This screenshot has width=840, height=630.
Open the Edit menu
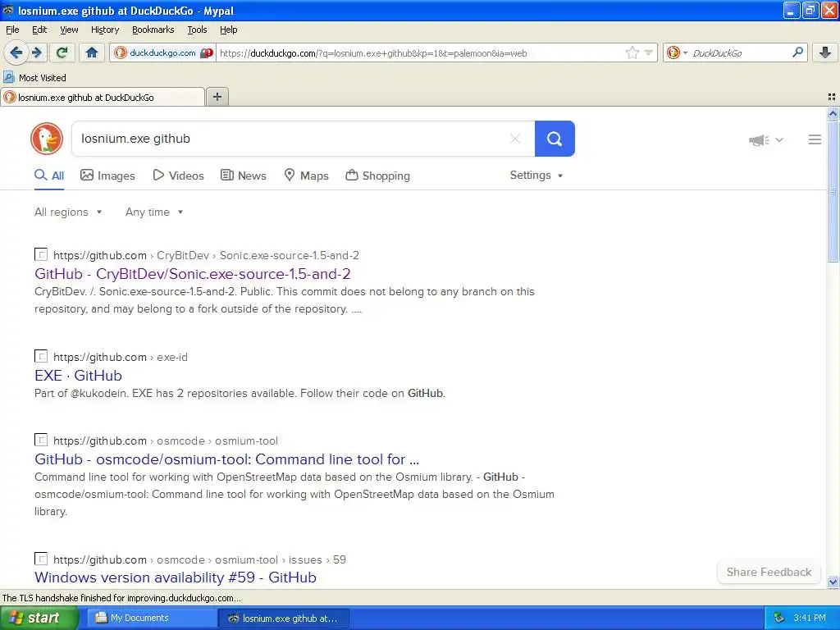click(x=39, y=30)
